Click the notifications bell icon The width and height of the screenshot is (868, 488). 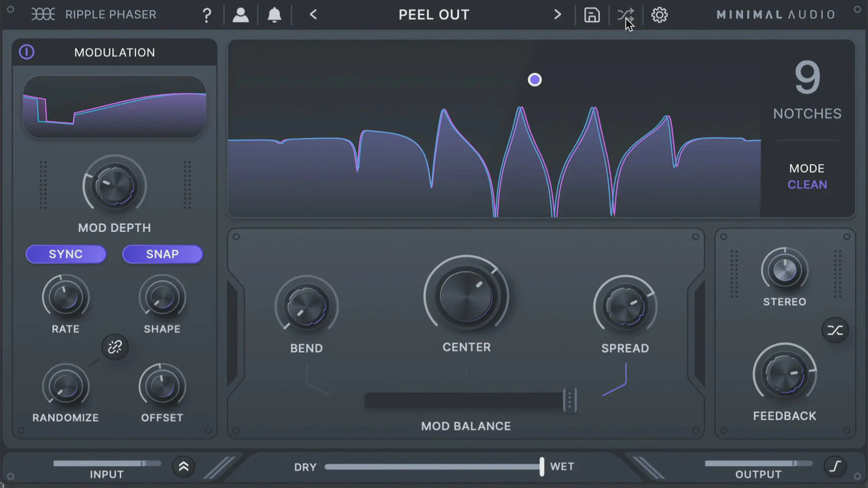(274, 15)
